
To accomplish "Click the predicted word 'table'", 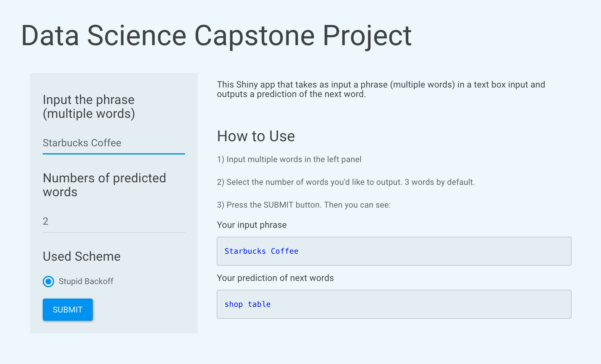I will (x=259, y=304).
